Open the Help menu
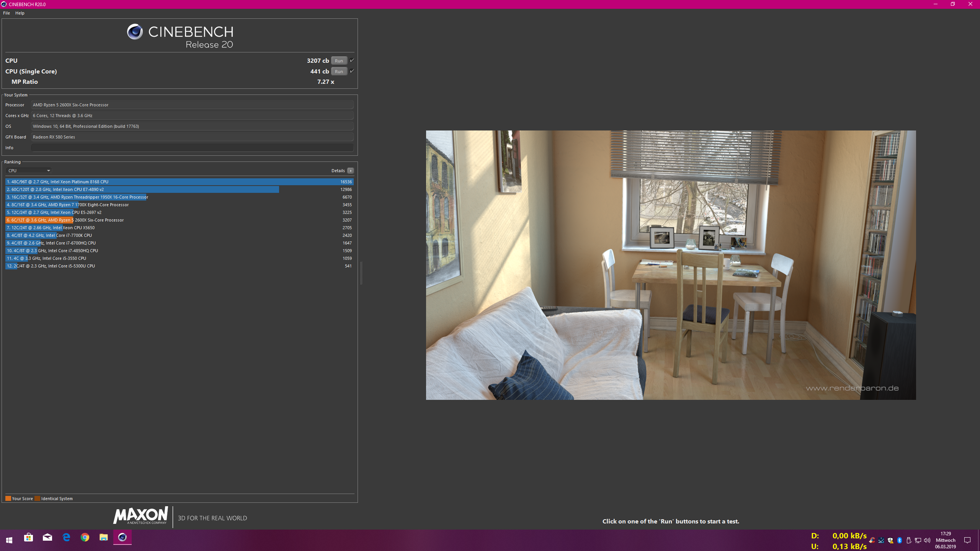980x551 pixels. tap(20, 13)
